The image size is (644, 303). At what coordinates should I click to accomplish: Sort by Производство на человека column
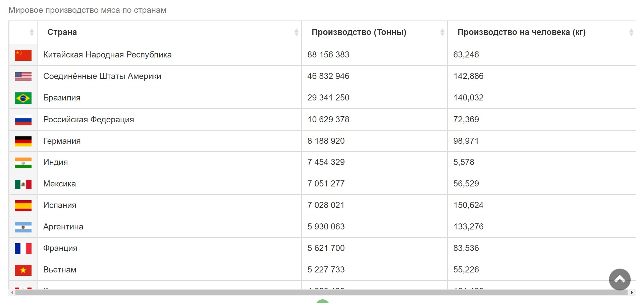[x=521, y=32]
